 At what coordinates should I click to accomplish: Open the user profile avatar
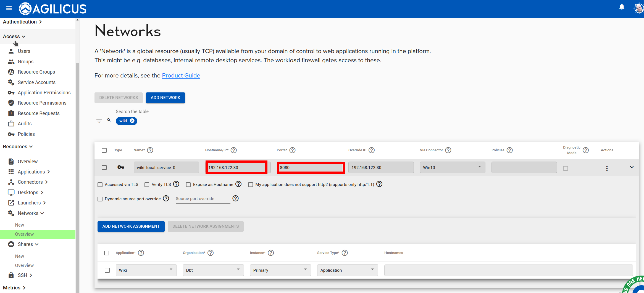(x=638, y=8)
